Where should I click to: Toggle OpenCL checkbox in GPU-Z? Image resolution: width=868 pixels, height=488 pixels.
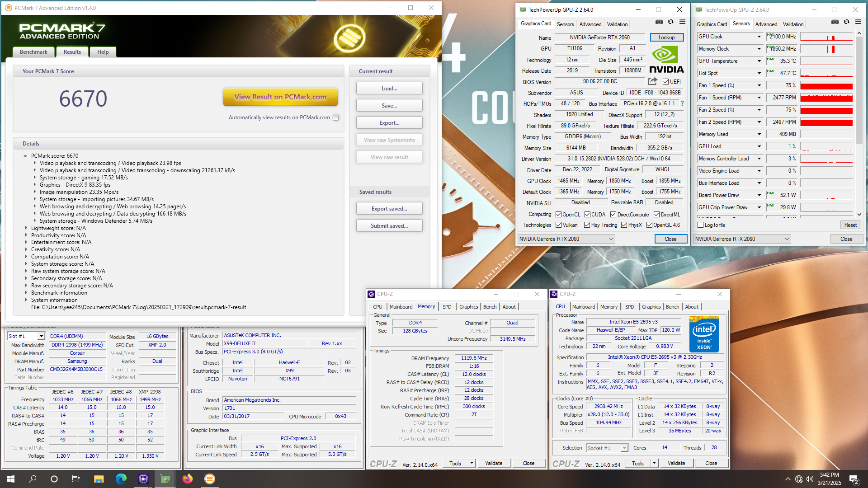558,215
